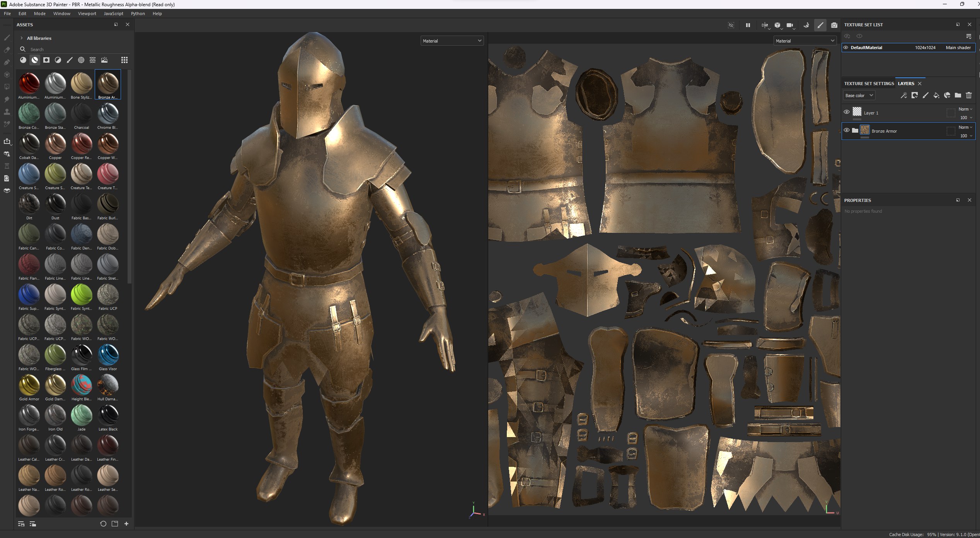
Task: Open the Viewport menu
Action: [x=87, y=14]
